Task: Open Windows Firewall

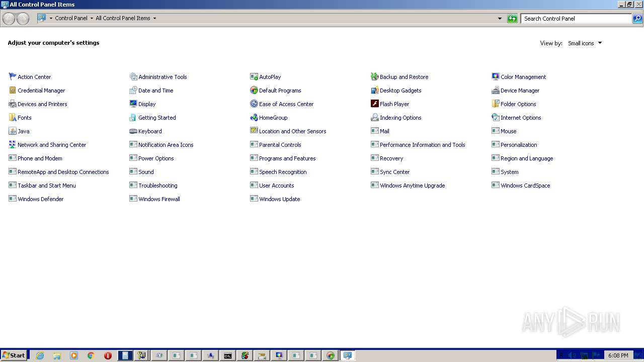Action: 159,199
